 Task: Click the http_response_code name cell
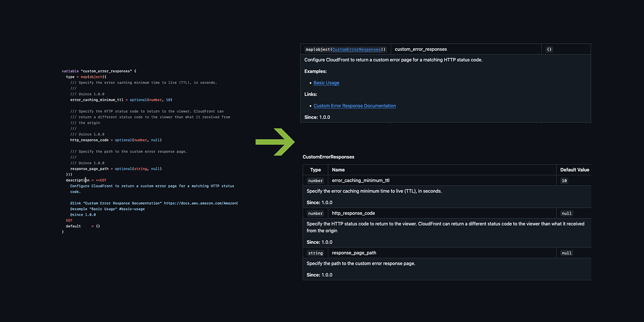point(353,213)
